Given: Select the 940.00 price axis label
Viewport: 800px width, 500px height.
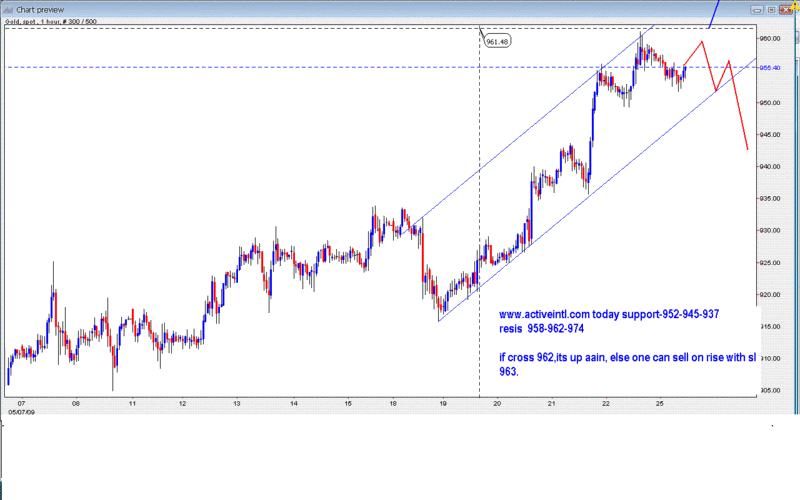Looking at the screenshot, I should point(770,166).
